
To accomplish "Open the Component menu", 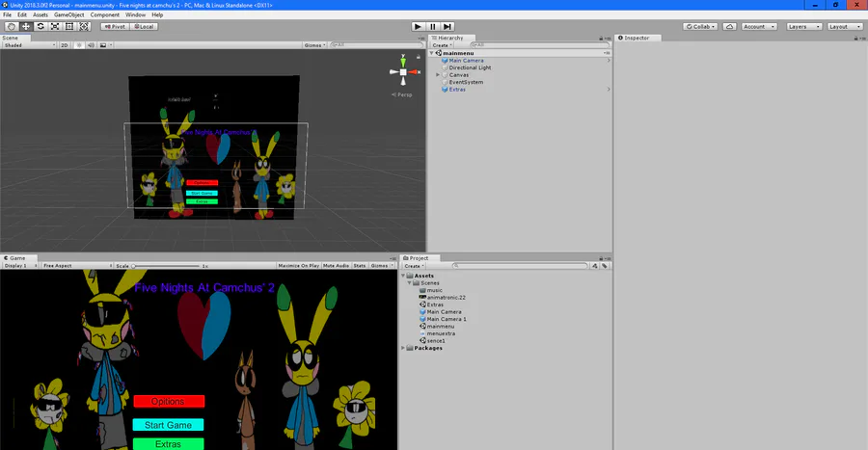I will [x=104, y=14].
